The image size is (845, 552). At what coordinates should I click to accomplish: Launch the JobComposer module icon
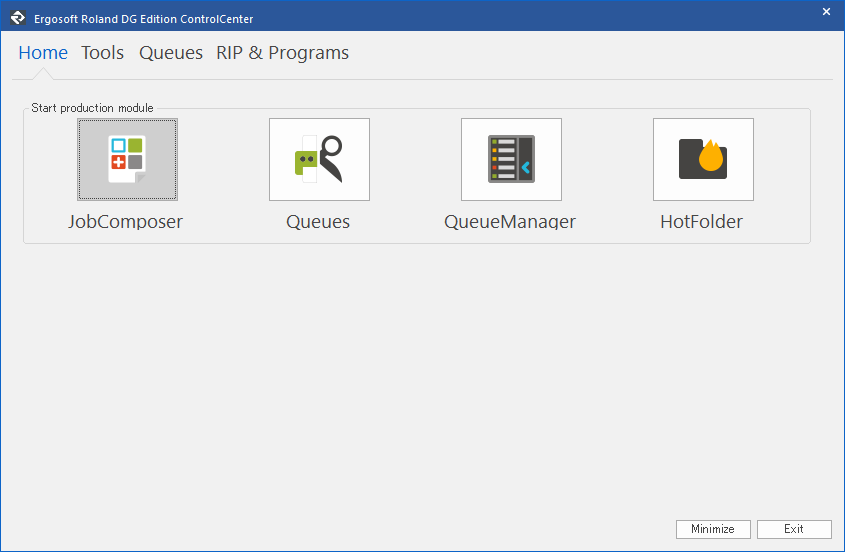(x=127, y=159)
